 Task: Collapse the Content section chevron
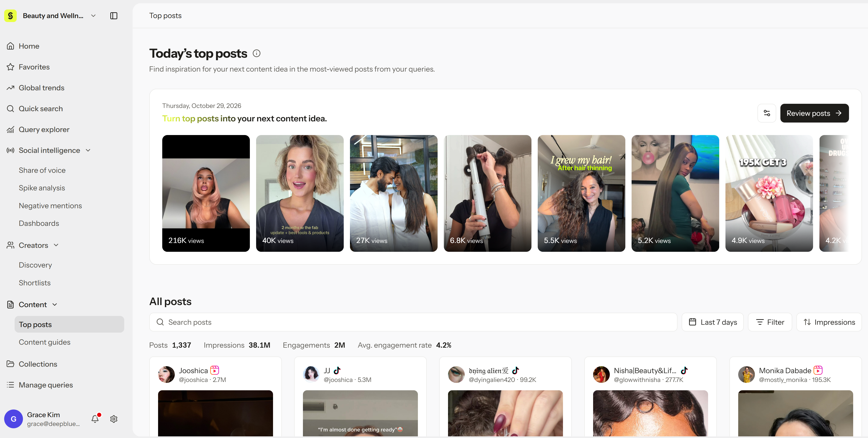(55, 304)
